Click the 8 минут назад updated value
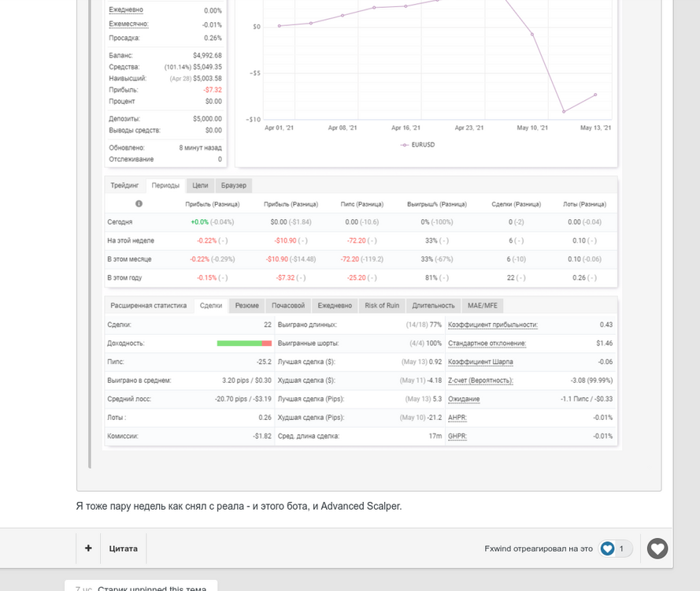This screenshot has height=591, width=700. click(x=200, y=147)
